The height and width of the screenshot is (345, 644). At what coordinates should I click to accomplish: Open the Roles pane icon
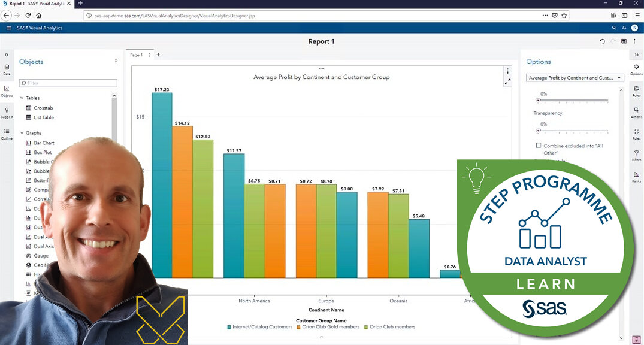636,88
